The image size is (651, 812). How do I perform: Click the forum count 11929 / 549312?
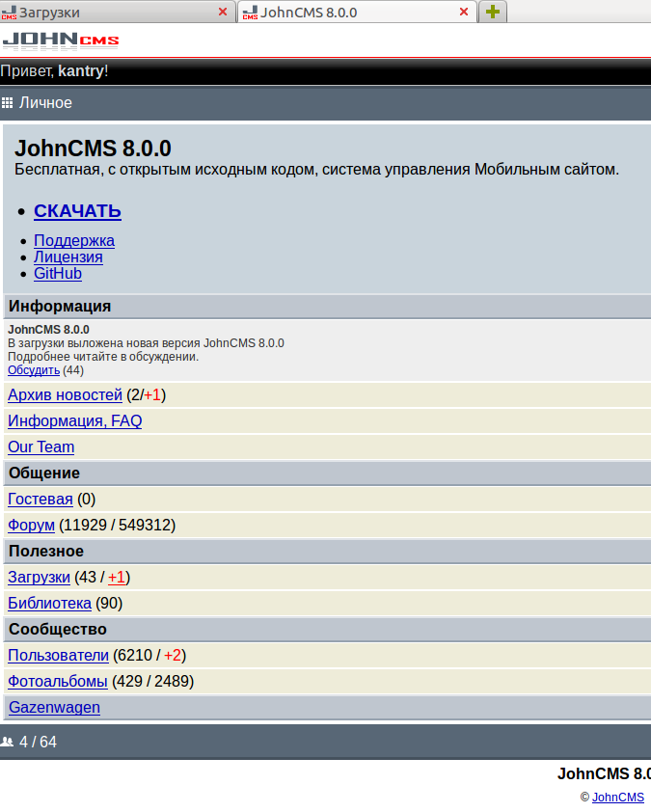[118, 526]
